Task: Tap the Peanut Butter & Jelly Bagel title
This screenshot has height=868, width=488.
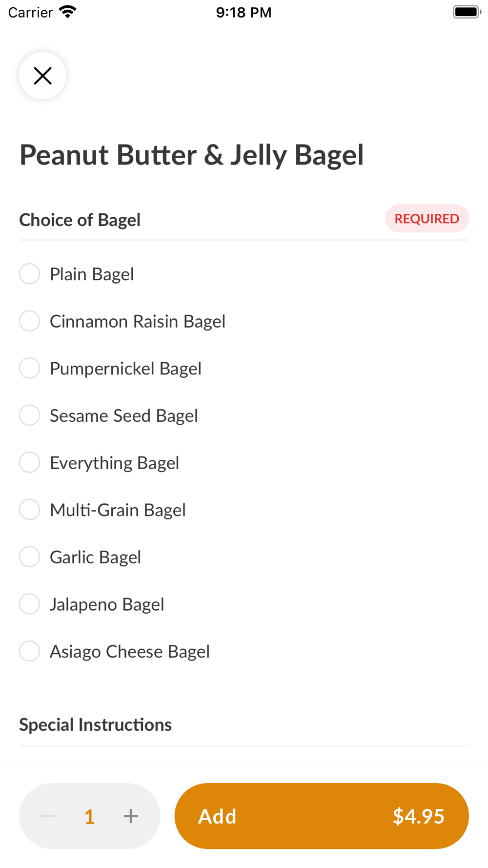Action: (192, 155)
